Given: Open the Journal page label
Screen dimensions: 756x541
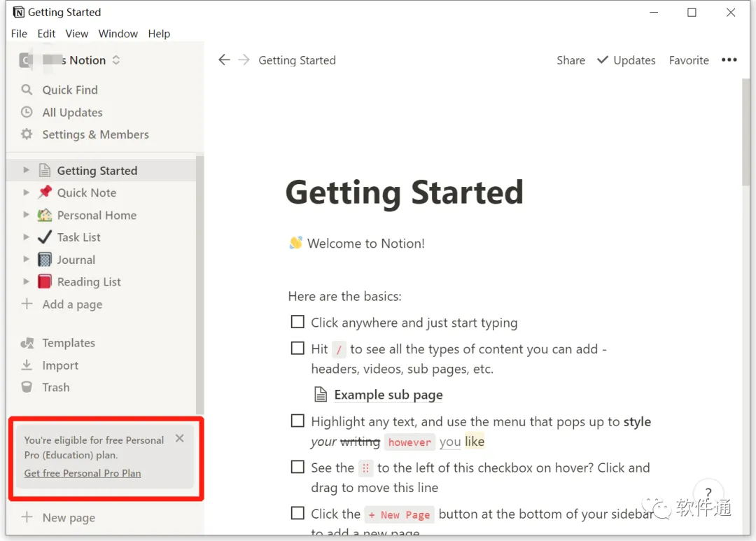Looking at the screenshot, I should tap(76, 260).
